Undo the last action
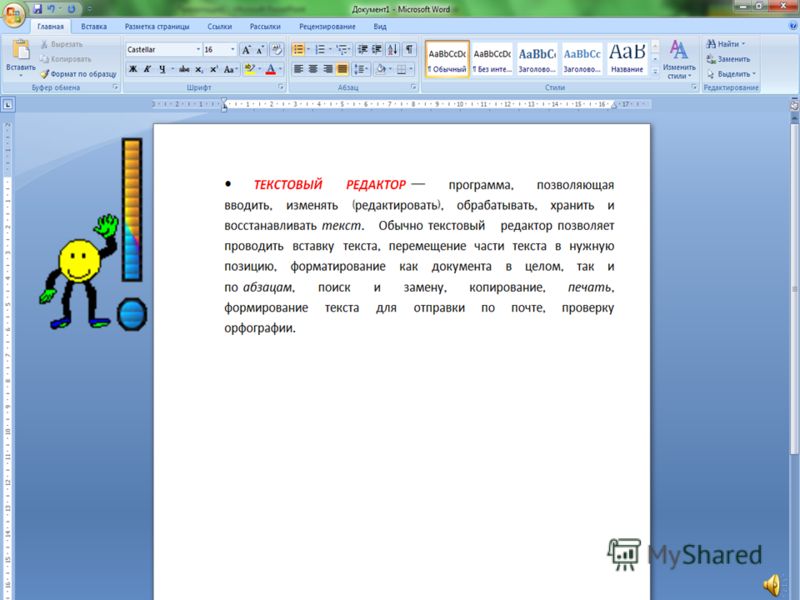800x600 pixels. coord(51,9)
